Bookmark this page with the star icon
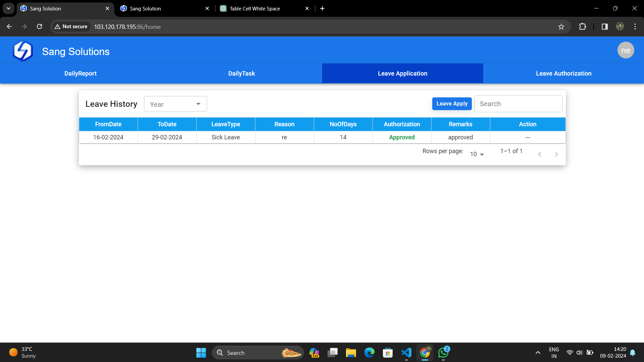The width and height of the screenshot is (644, 362). click(561, 27)
